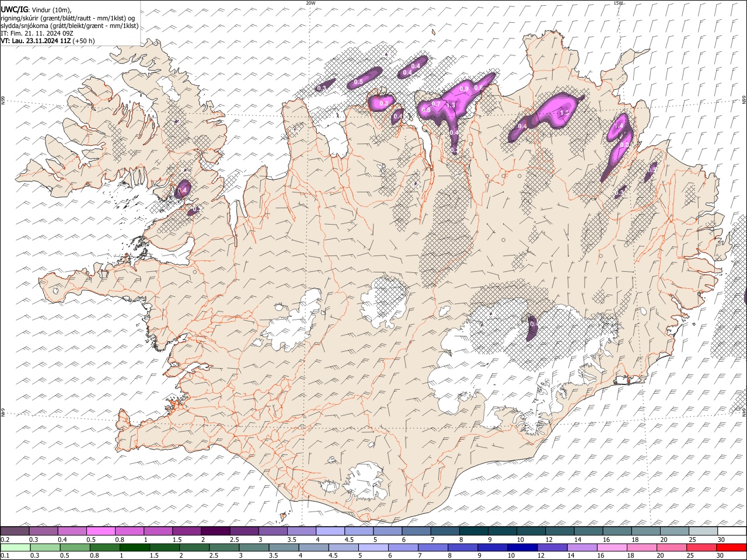
Task: Click the dark teal swatch between 8 and 9
Action: point(474,531)
